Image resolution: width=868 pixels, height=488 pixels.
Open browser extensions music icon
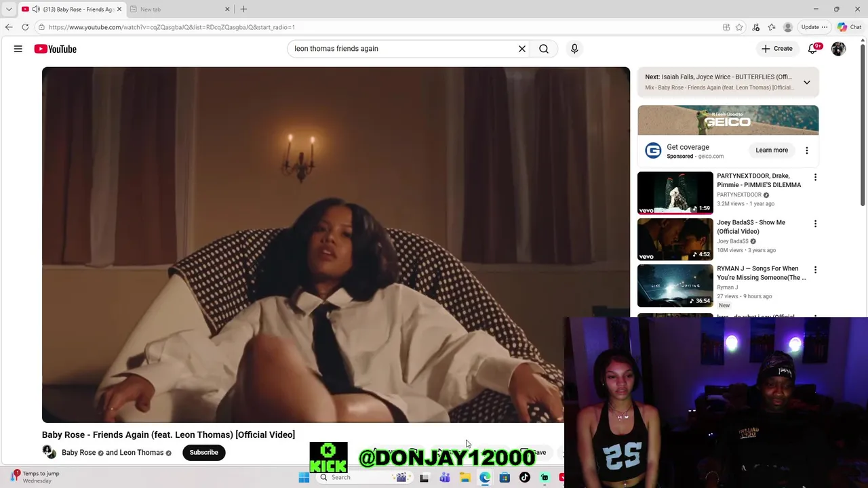pos(756,27)
